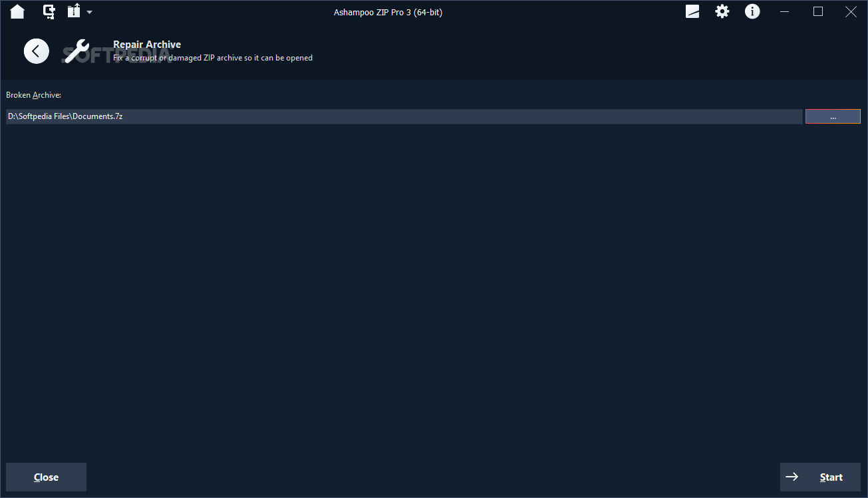This screenshot has height=498, width=868.
Task: Click the 'Broken Archive:' label
Action: tap(34, 96)
